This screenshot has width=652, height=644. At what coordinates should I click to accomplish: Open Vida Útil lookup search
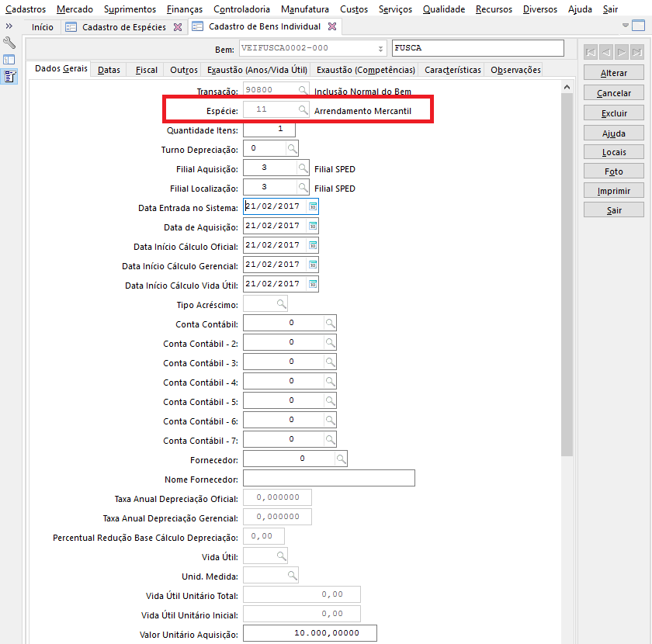[x=282, y=556]
